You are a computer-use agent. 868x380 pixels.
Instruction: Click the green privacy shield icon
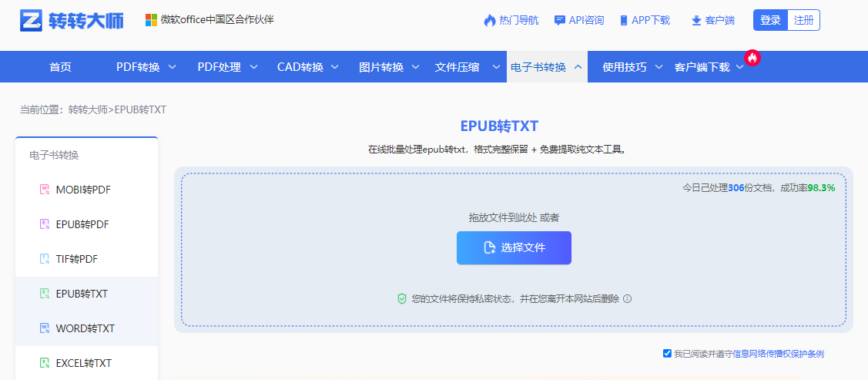coord(403,298)
